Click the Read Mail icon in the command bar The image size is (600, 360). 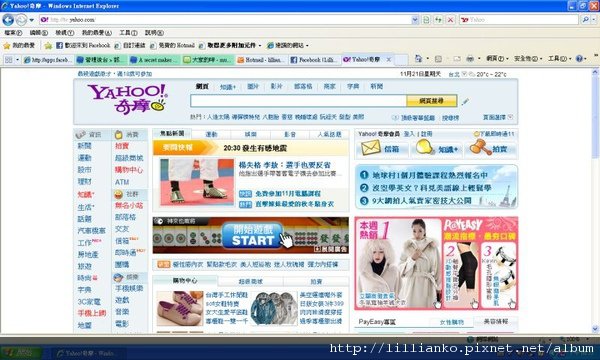[457, 59]
